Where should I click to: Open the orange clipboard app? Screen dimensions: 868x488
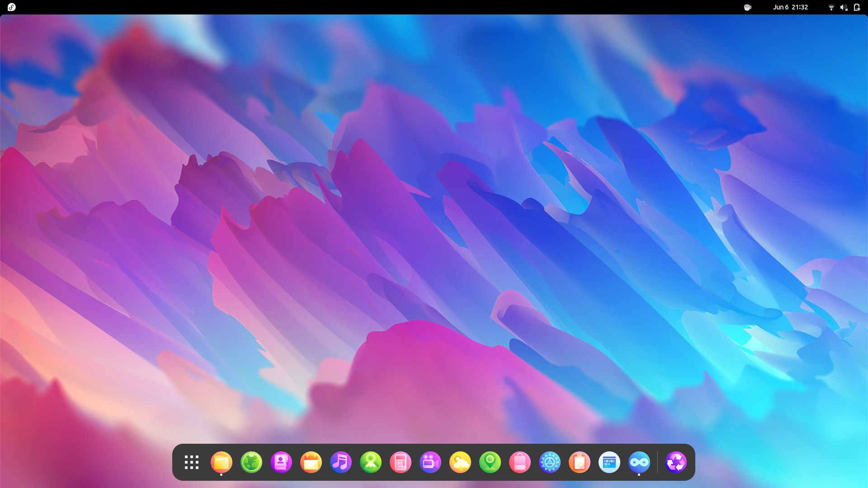(580, 462)
